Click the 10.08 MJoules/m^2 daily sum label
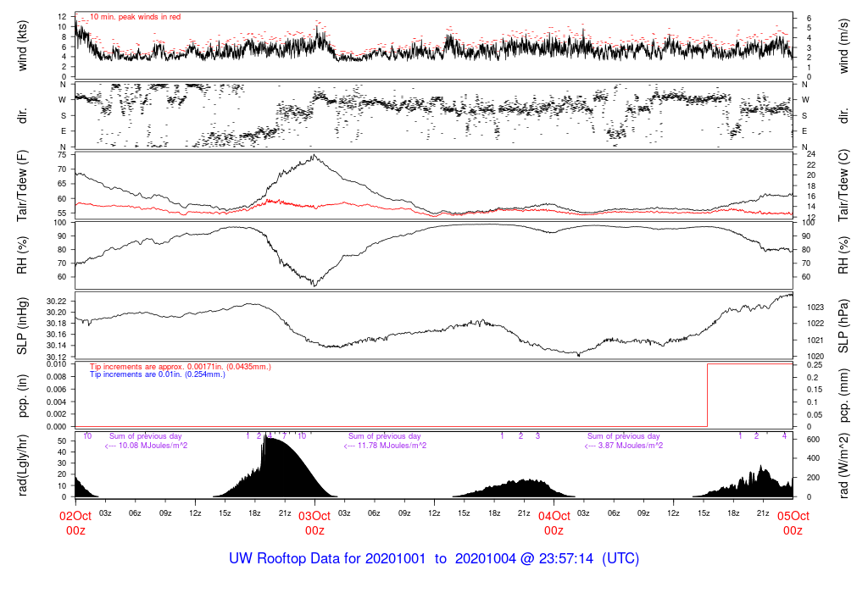 tap(145, 445)
